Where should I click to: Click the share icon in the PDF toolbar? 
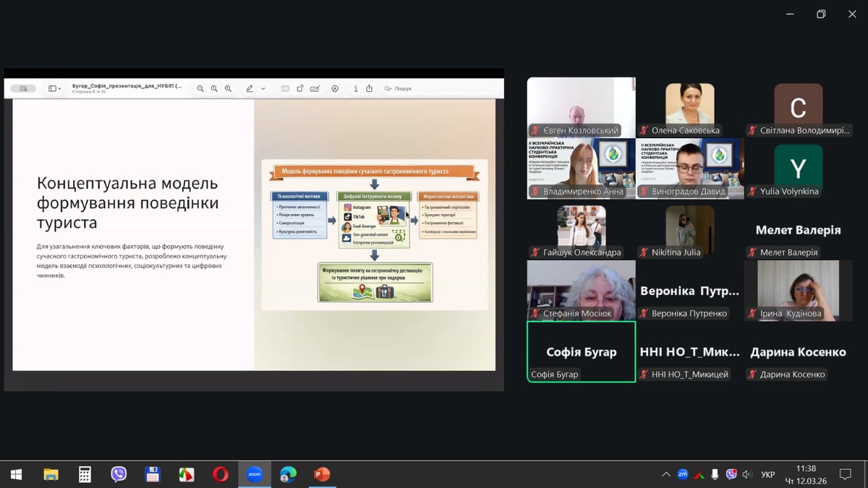[369, 89]
